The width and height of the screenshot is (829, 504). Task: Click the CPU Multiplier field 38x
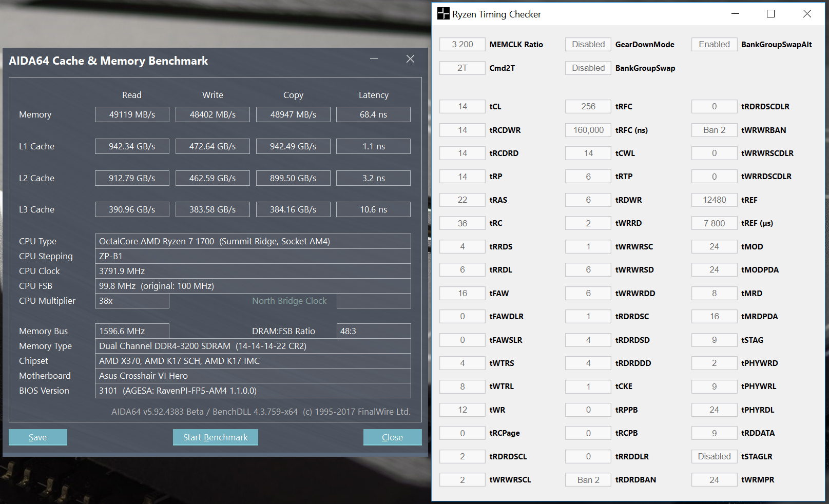coord(132,301)
